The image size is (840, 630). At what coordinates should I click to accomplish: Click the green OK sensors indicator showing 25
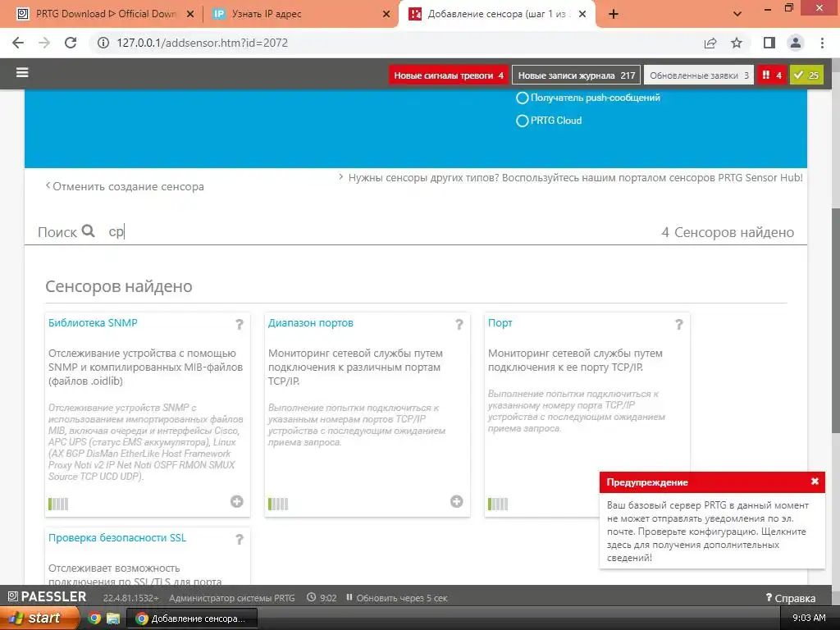(807, 75)
